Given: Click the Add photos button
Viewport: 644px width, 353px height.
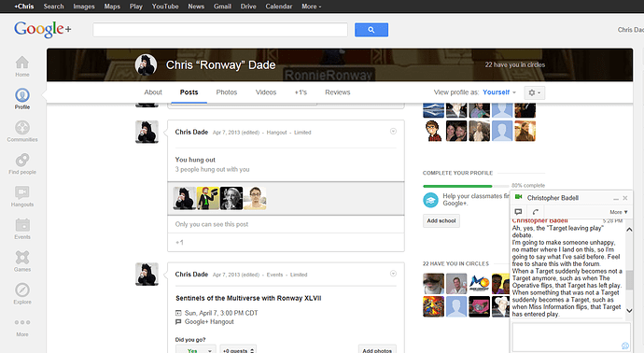Looking at the screenshot, I should point(377,350).
